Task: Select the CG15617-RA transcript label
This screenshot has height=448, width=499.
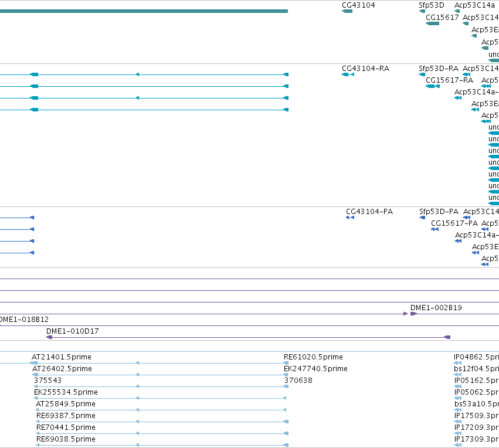Action: [449, 80]
